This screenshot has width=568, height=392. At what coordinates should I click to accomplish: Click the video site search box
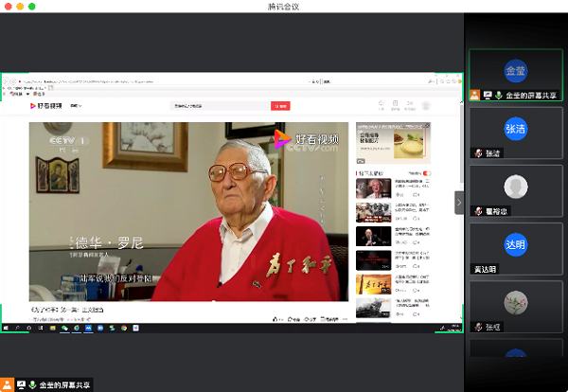(221, 105)
